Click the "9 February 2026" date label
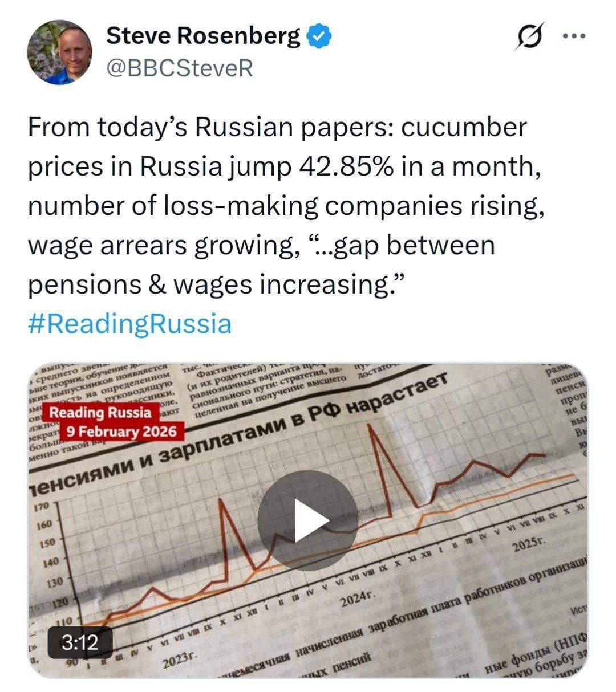The width and height of the screenshot is (616, 692). pos(121,431)
